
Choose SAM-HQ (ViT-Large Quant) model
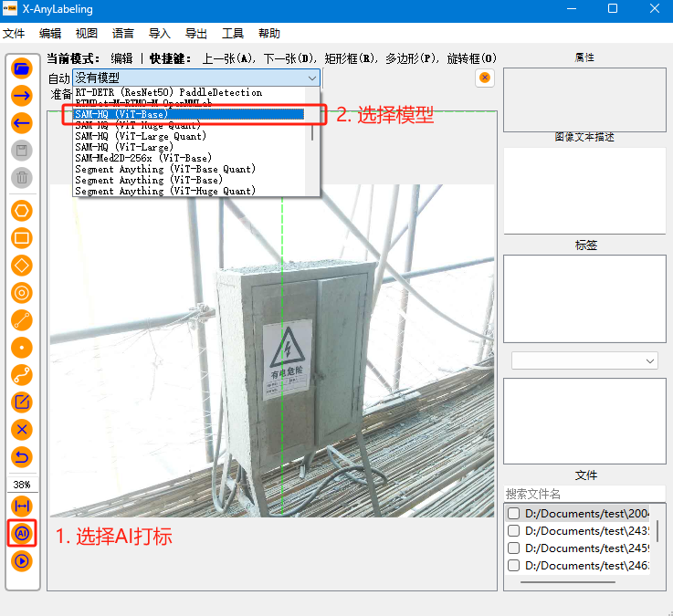click(189, 136)
